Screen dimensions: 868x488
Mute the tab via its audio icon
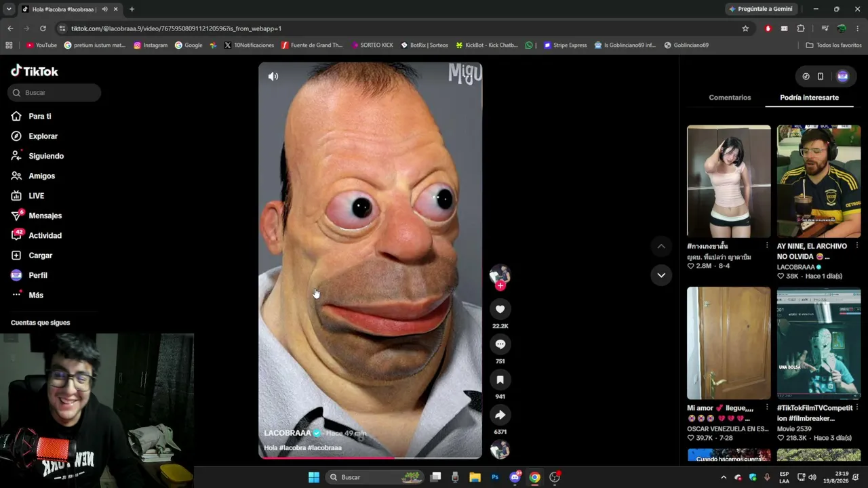click(x=104, y=9)
